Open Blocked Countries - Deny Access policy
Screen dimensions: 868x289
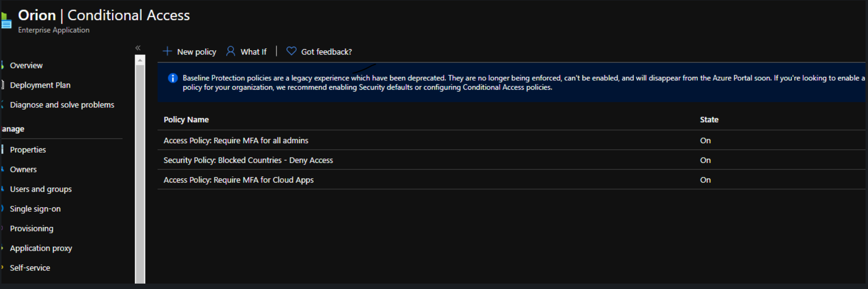pyautogui.click(x=248, y=160)
